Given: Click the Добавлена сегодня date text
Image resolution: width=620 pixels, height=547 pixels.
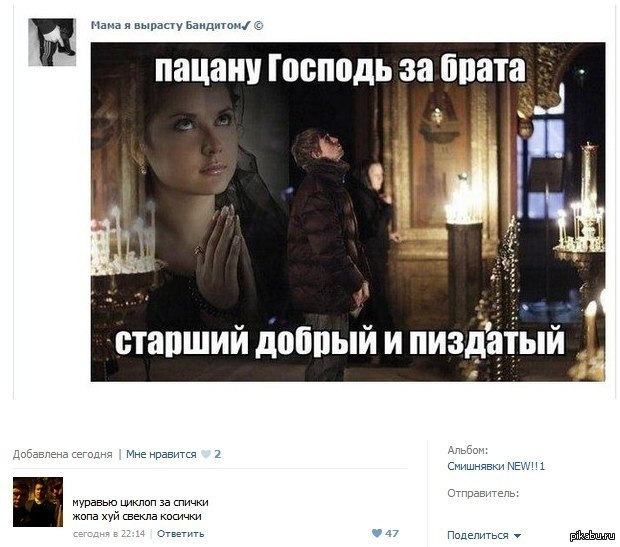Looking at the screenshot, I should [62, 454].
